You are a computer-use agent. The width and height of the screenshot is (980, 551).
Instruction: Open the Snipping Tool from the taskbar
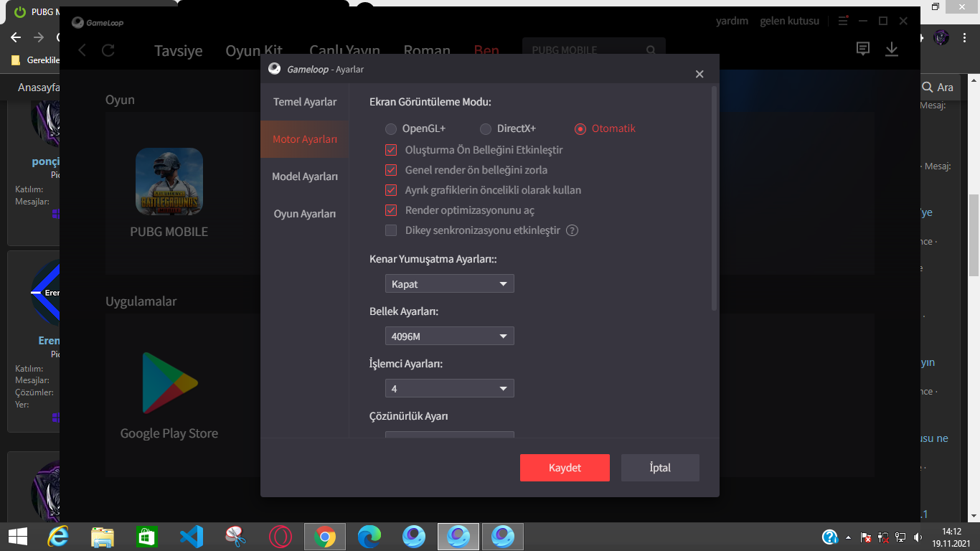(x=236, y=537)
